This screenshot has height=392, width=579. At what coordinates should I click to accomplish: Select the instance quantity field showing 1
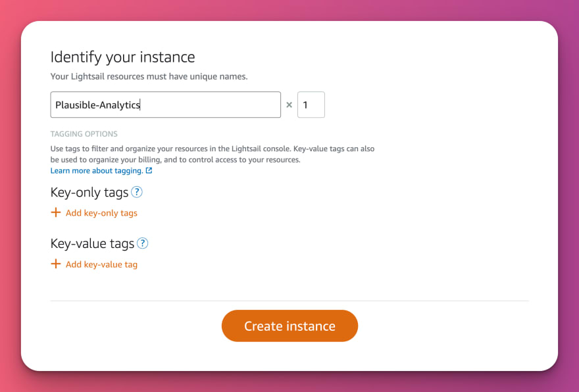[x=311, y=105]
